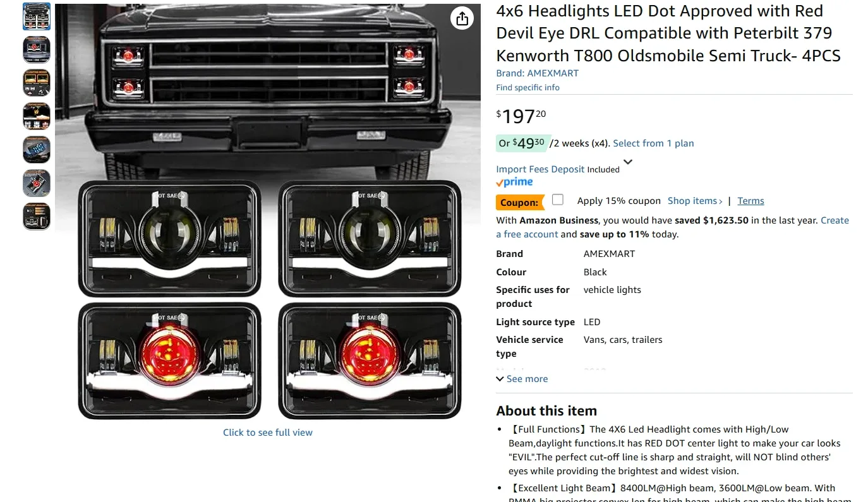Expand See more product specifications
Image resolution: width=868 pixels, height=502 pixels.
click(x=522, y=379)
